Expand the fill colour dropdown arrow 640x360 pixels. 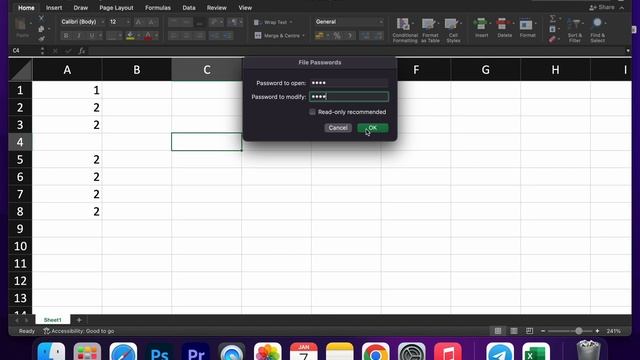click(138, 36)
